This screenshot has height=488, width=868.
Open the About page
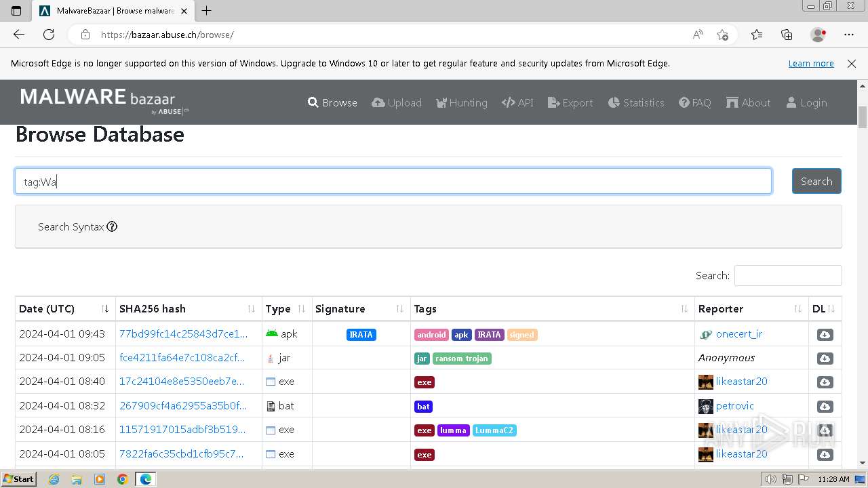tap(748, 102)
